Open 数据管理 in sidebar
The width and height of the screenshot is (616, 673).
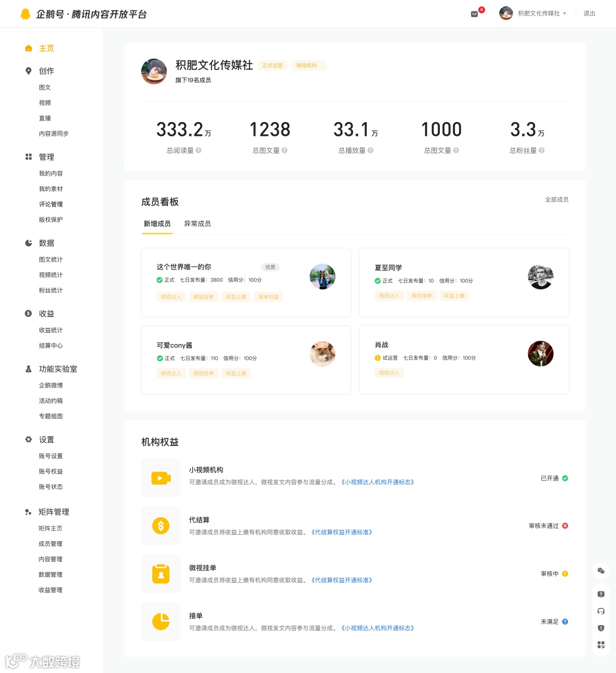(50, 575)
